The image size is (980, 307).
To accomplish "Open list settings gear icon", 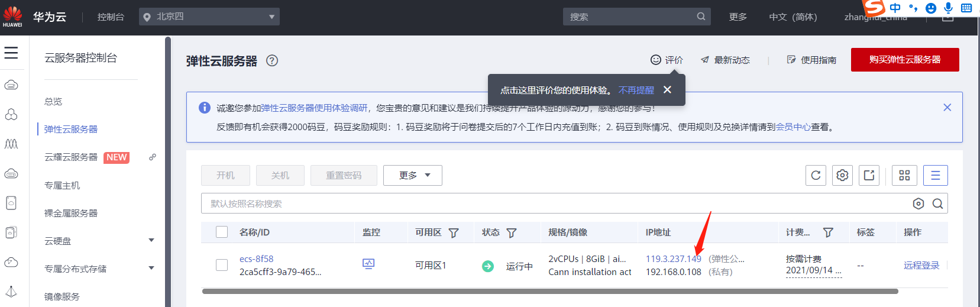I will pyautogui.click(x=843, y=175).
